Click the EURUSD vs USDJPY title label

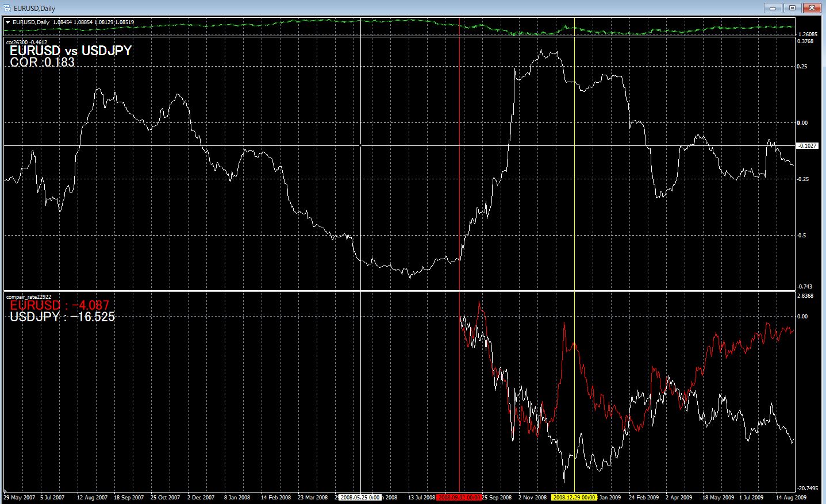click(71, 51)
